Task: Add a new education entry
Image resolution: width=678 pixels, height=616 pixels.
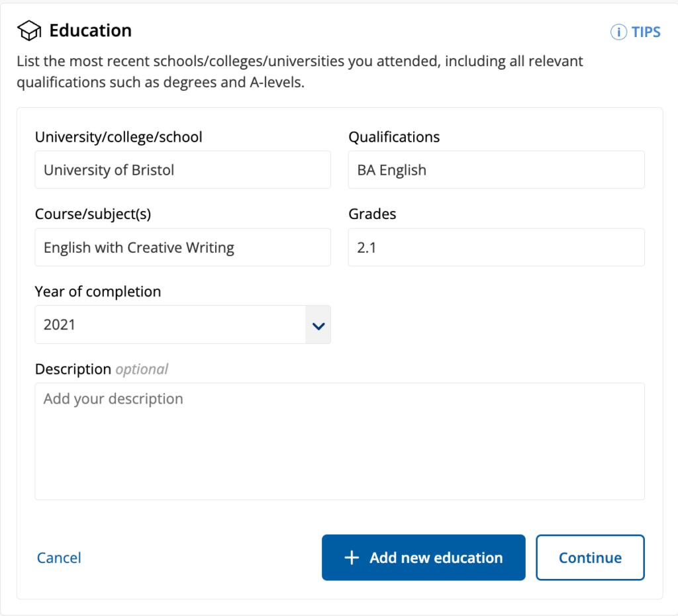Action: (423, 557)
